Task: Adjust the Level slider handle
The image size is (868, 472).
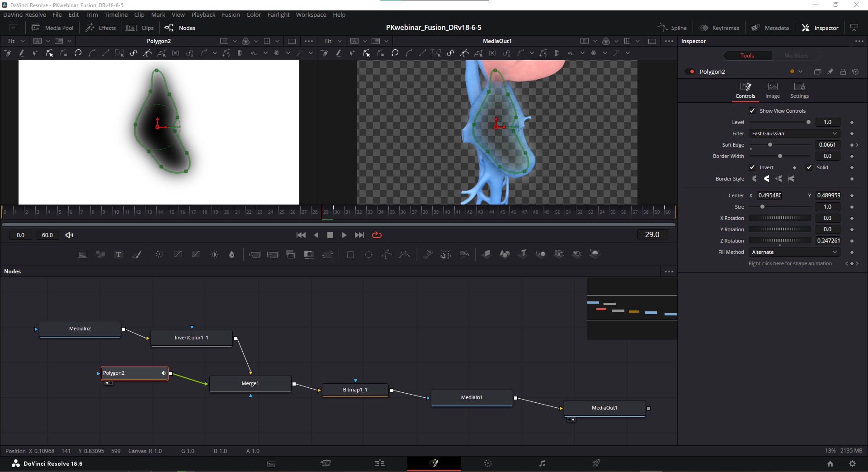Action: 808,122
